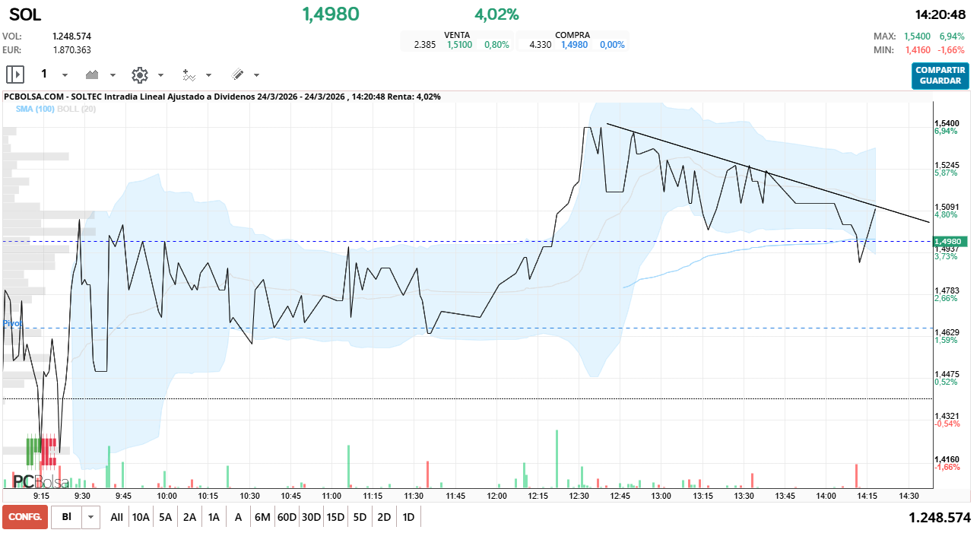Expand the interval dropdown next to 1
Viewport: 980px width, 533px height.
[65, 75]
